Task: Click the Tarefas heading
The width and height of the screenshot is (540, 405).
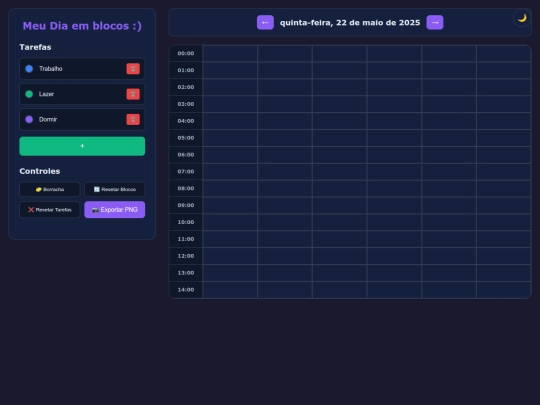Action: [35, 47]
